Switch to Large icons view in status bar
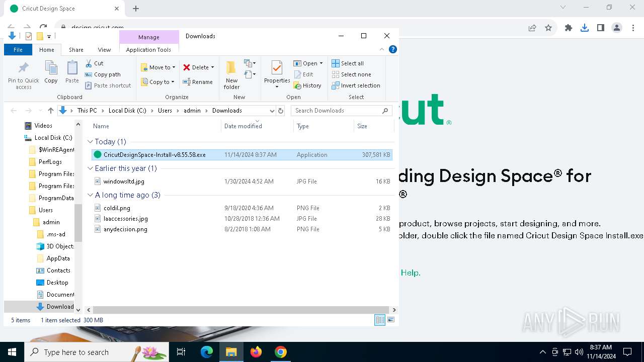 (391, 320)
